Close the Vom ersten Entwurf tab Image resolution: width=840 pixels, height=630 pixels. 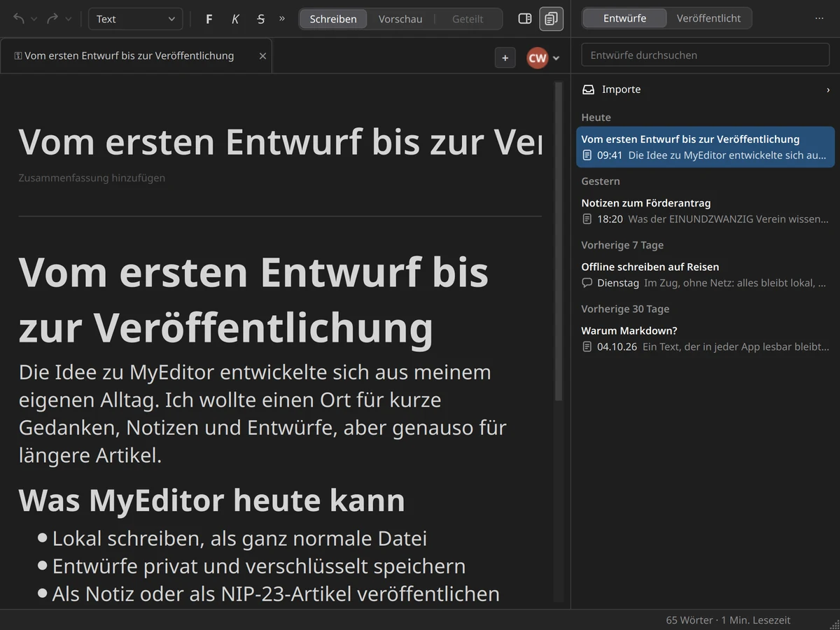click(x=262, y=56)
